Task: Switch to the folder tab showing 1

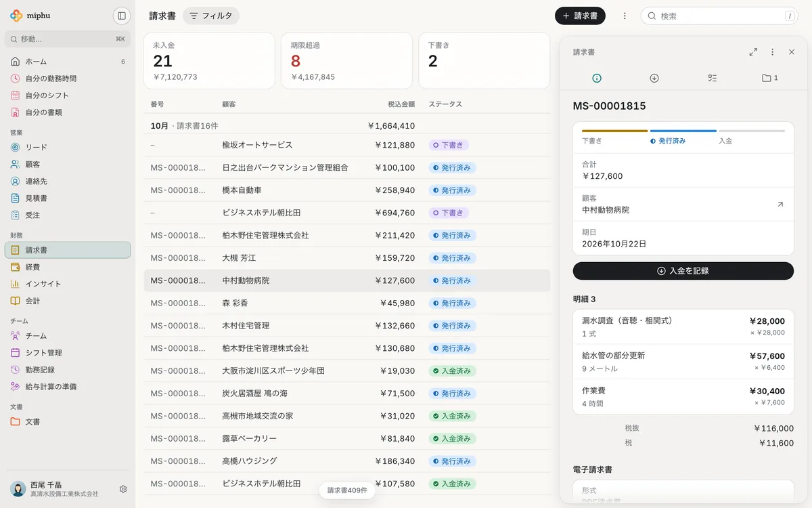Action: 770,78
